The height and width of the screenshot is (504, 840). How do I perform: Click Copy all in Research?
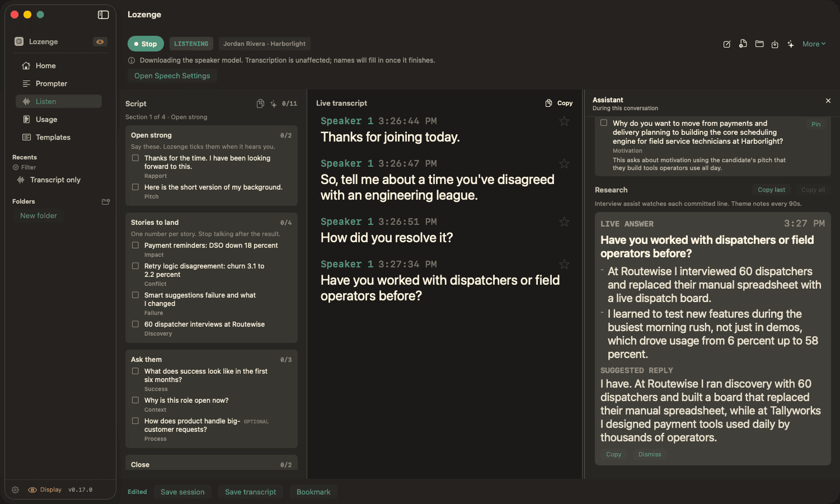813,190
